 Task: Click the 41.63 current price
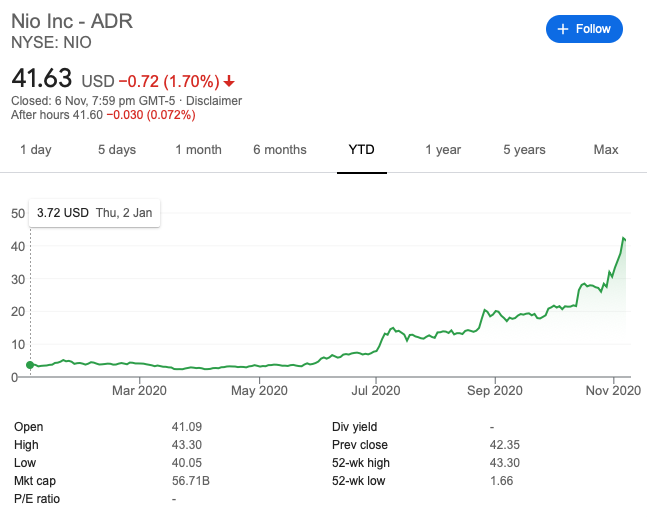tap(42, 78)
